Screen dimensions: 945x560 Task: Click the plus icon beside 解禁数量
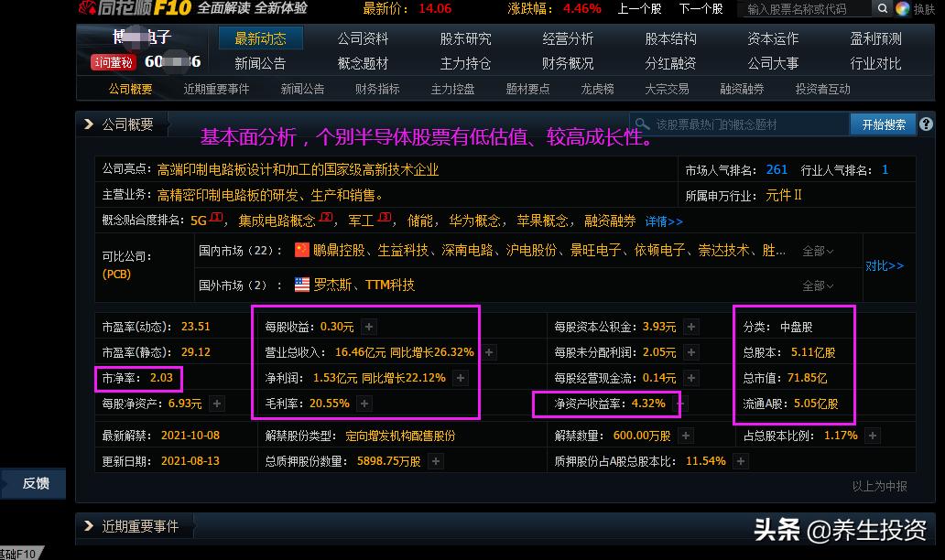pyautogui.click(x=685, y=435)
